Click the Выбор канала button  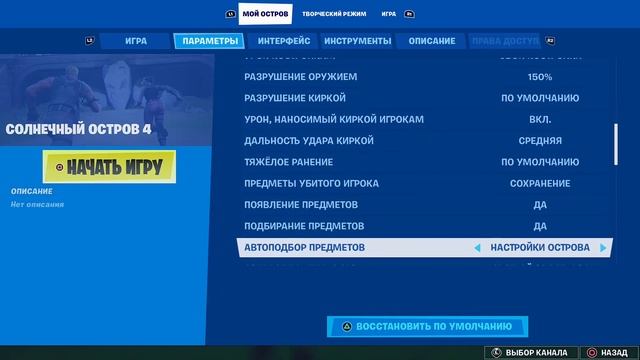(x=531, y=353)
